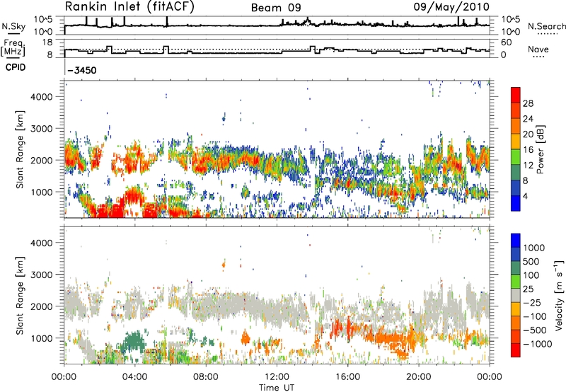Click the 'Velocity [m s⁻¹]' colorbar label
This screenshot has height=392, width=566.
(x=559, y=296)
